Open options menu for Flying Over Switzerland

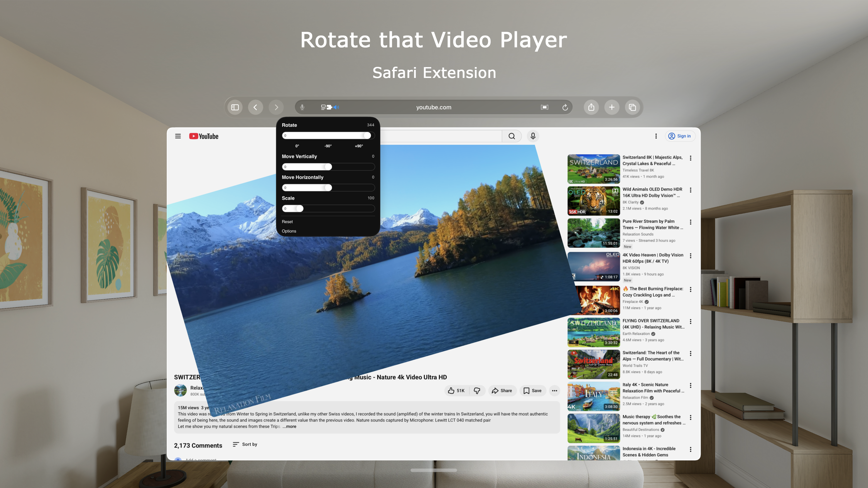pyautogui.click(x=690, y=321)
